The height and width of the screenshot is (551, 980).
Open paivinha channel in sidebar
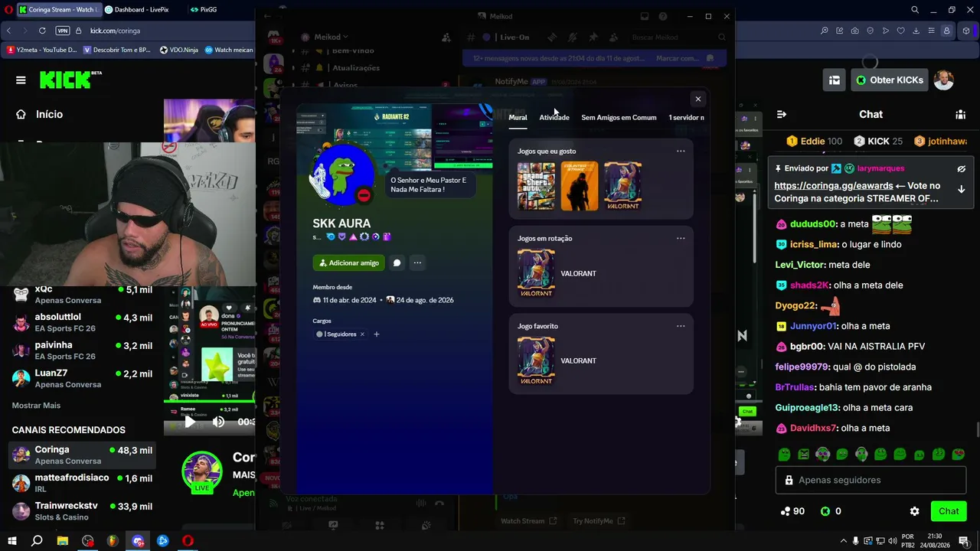(x=83, y=350)
